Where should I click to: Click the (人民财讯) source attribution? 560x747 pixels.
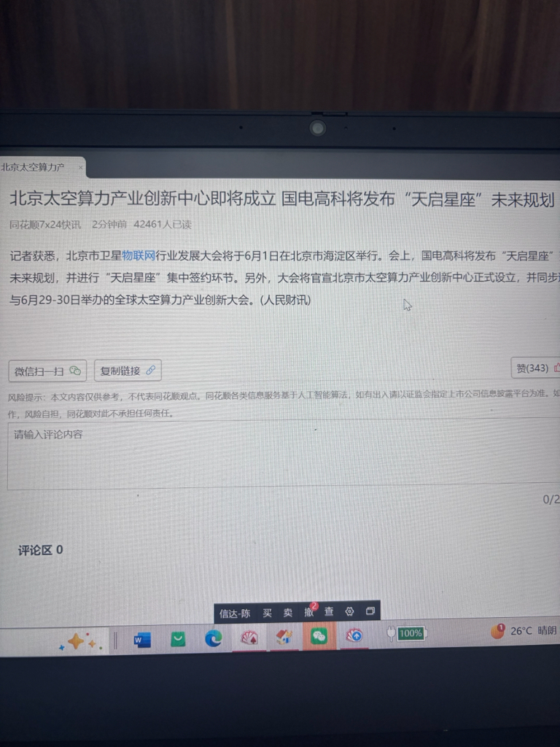click(x=285, y=300)
